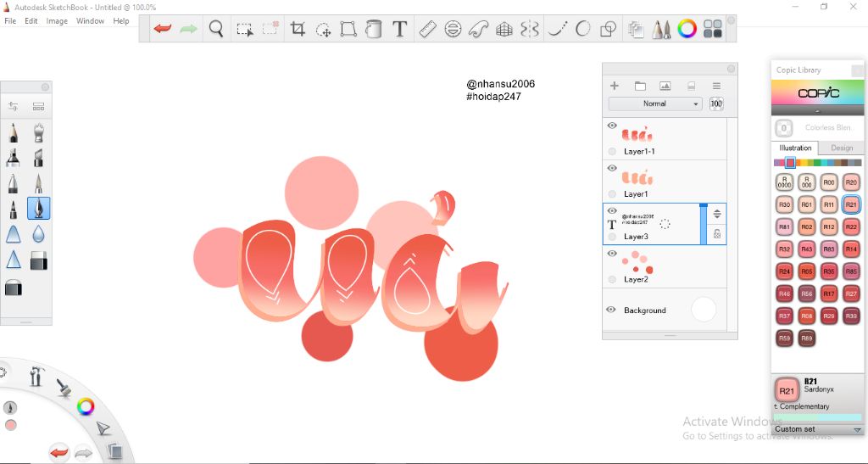This screenshot has height=464, width=868.
Task: Collapse the Copic banner arrow
Action: 817,111
